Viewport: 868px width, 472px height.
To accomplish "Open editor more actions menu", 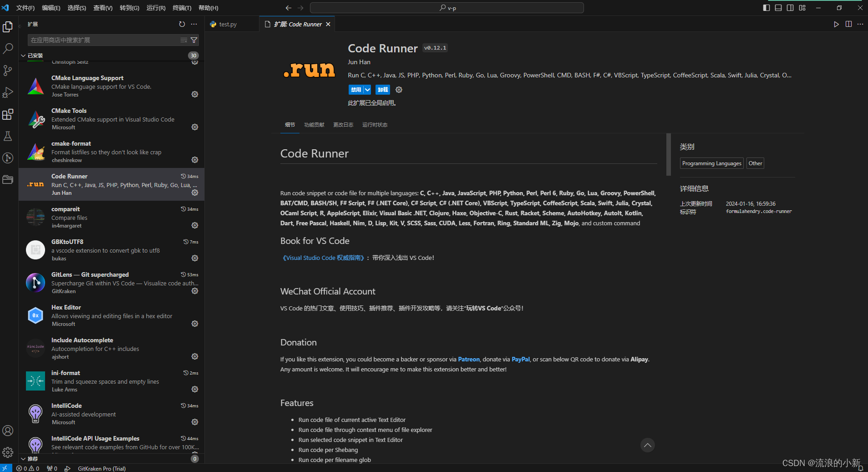I will pyautogui.click(x=860, y=24).
